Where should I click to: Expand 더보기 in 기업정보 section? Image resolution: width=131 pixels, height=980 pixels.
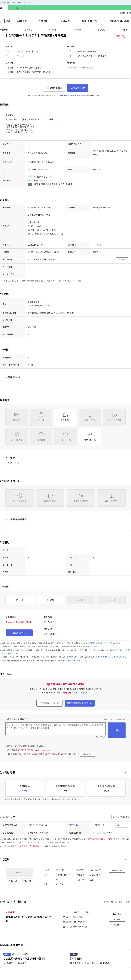126,859
